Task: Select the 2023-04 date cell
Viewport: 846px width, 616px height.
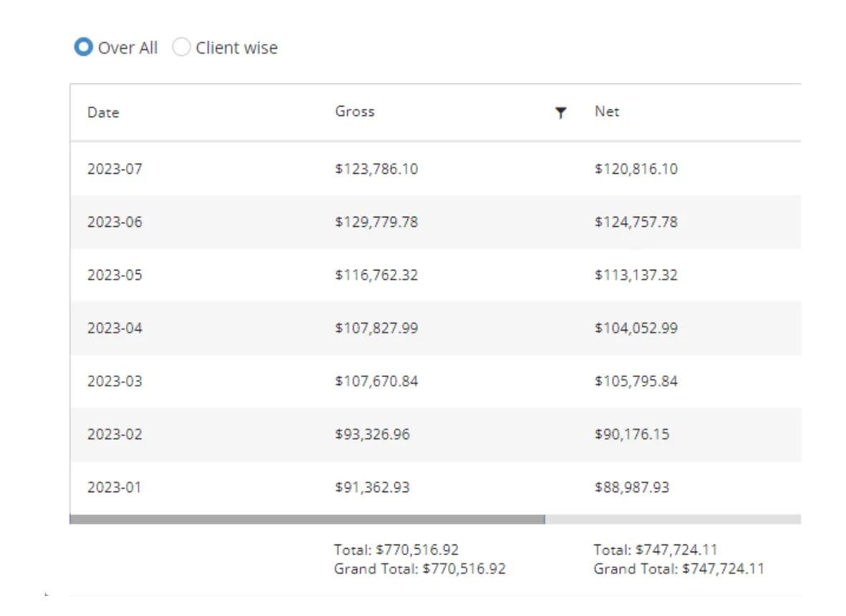Action: (x=115, y=328)
